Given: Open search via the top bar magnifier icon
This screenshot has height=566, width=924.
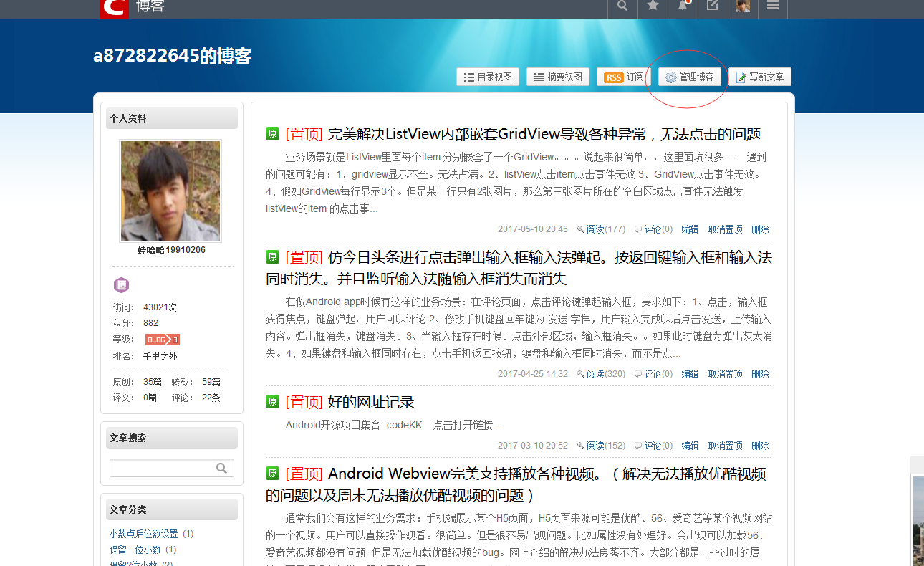Looking at the screenshot, I should click(622, 6).
